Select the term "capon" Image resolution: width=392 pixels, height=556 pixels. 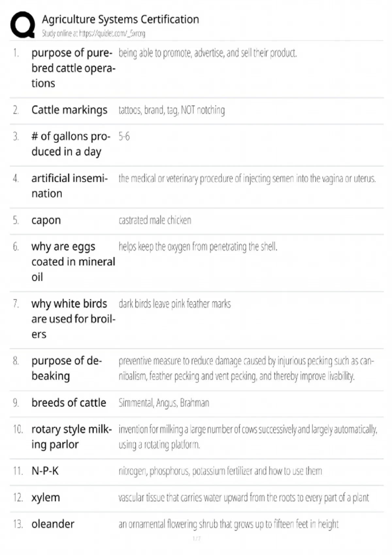pyautogui.click(x=46, y=220)
